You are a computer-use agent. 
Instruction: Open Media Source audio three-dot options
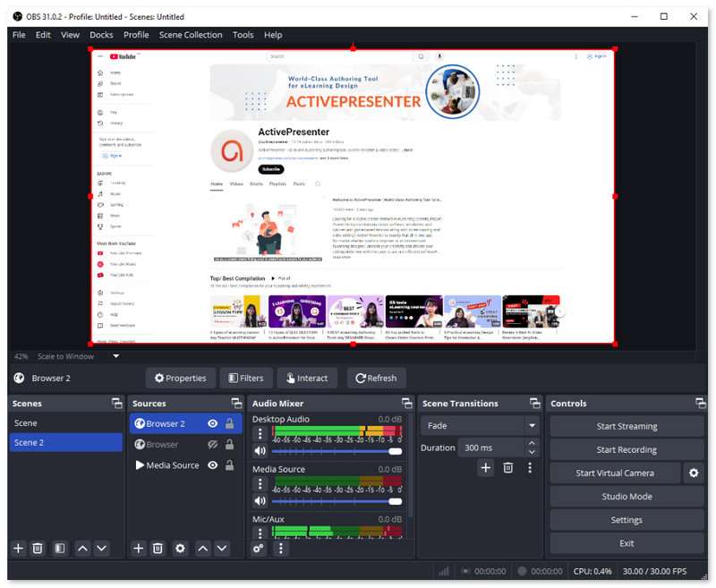click(x=260, y=483)
